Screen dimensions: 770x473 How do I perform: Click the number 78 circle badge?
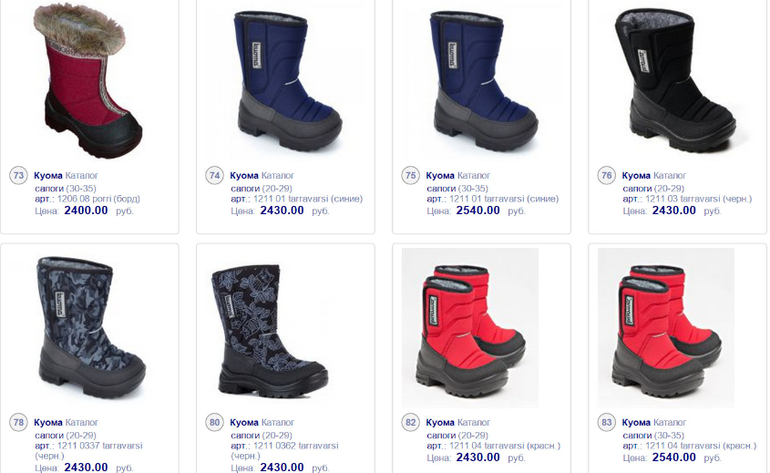(18, 422)
